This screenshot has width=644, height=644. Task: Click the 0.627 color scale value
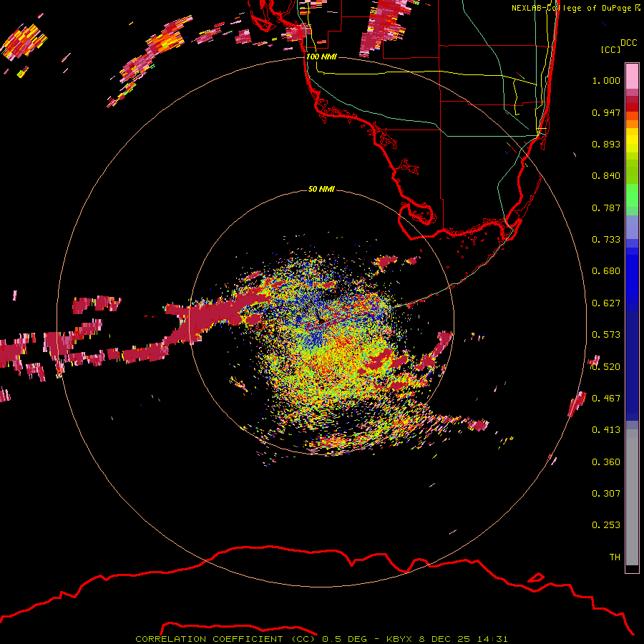[x=606, y=303]
